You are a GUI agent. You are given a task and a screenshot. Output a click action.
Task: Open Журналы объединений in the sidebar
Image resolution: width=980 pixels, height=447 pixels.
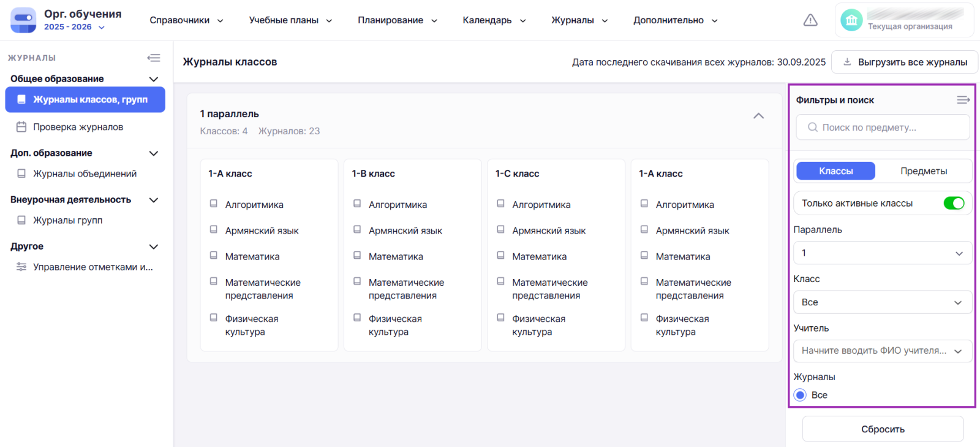pos(85,174)
